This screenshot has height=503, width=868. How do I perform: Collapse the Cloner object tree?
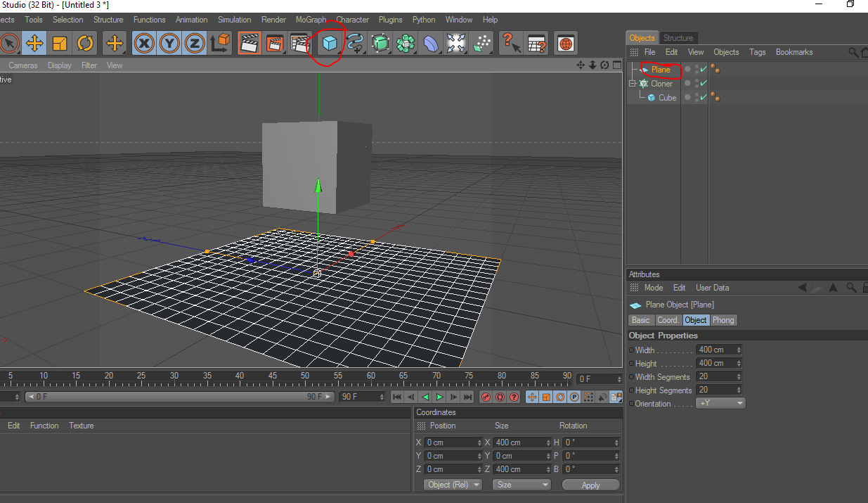[633, 84]
